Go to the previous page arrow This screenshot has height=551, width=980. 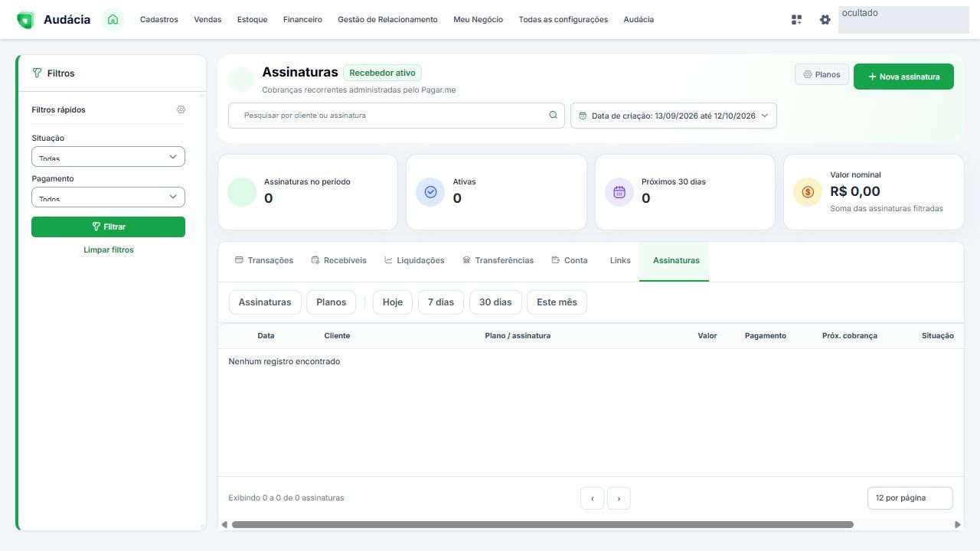point(592,498)
